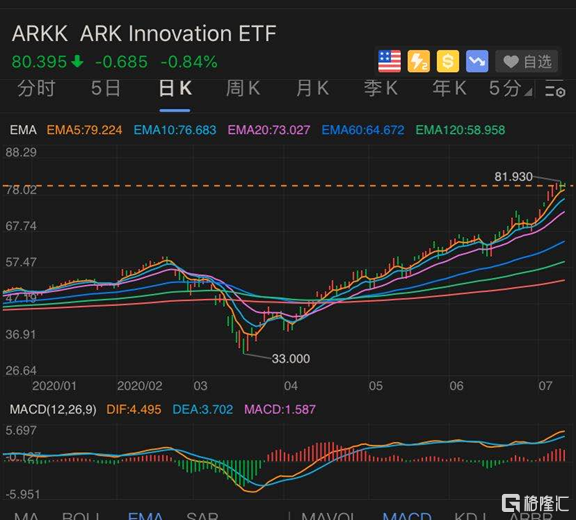Tap the ARKK ARK Innovation ETF title
This screenshot has width=576, height=520.
point(144,34)
